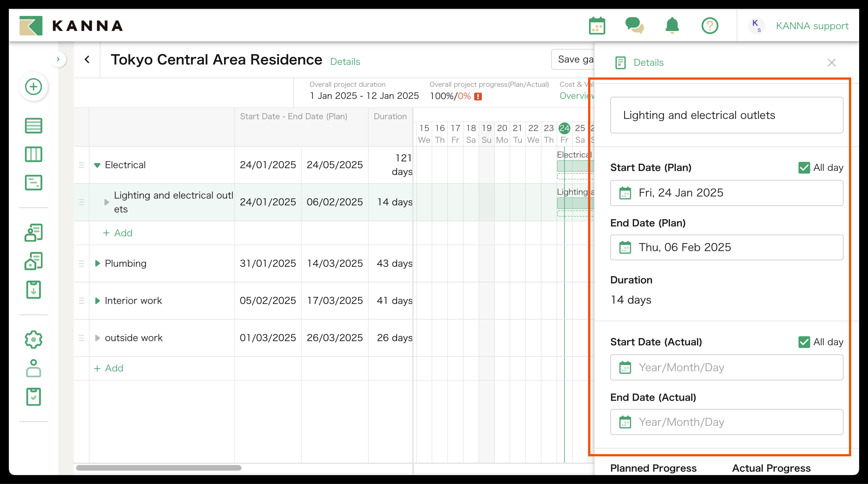The width and height of the screenshot is (868, 484).
Task: Click the circular plus icon in sidebar
Action: point(33,87)
